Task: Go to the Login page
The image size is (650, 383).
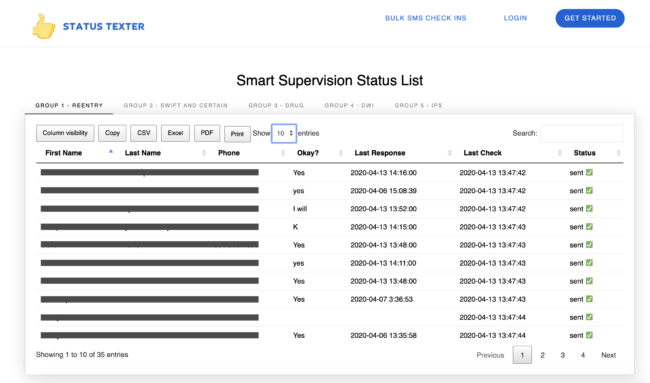Action: [x=515, y=18]
